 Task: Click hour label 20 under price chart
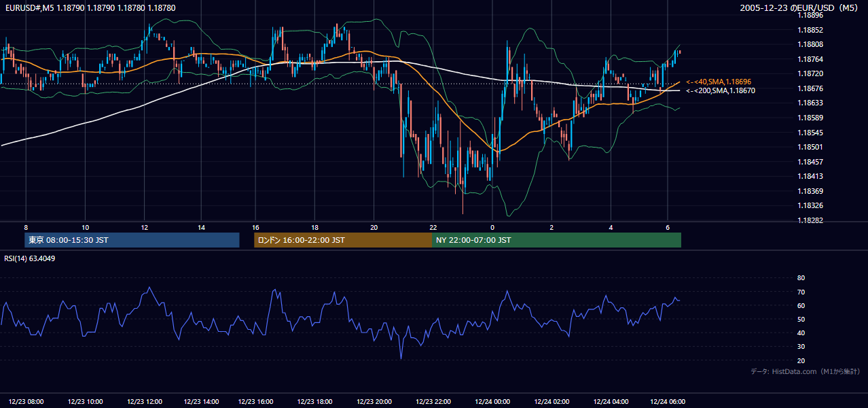(x=374, y=227)
